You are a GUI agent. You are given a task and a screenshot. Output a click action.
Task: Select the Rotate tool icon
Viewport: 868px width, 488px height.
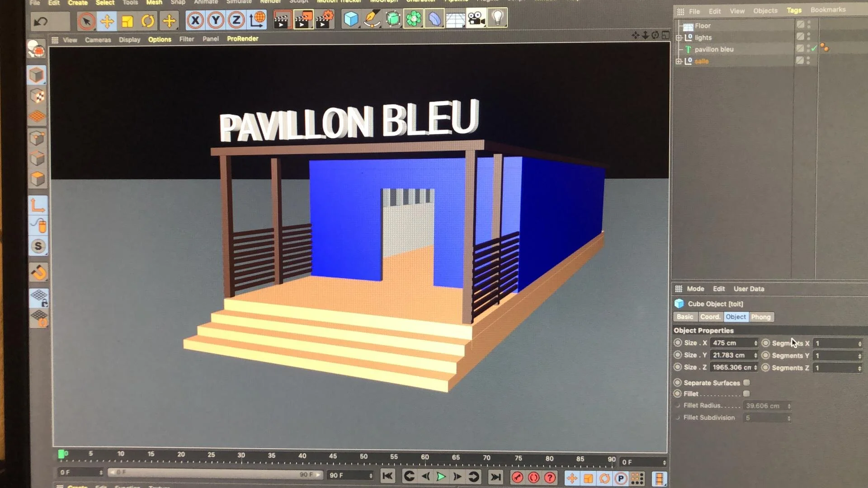click(x=148, y=21)
